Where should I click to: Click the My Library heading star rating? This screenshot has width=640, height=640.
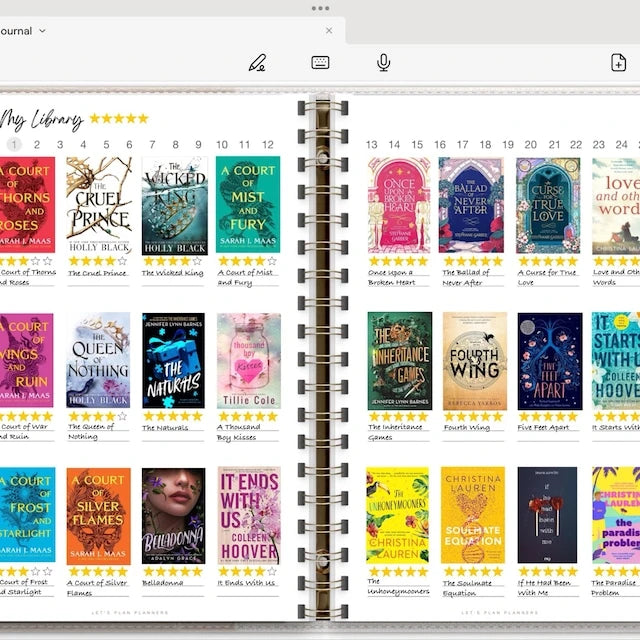coord(119,118)
